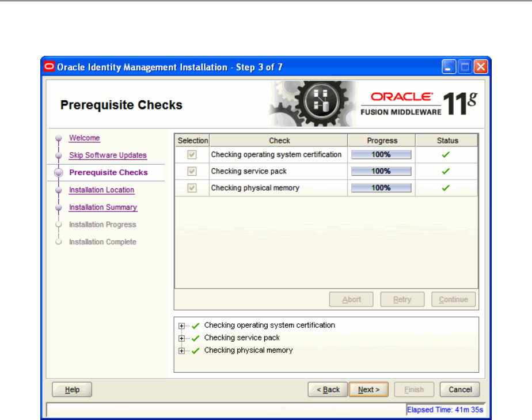Click the disabled Finish button
The height and width of the screenshot is (420, 532).
(414, 389)
